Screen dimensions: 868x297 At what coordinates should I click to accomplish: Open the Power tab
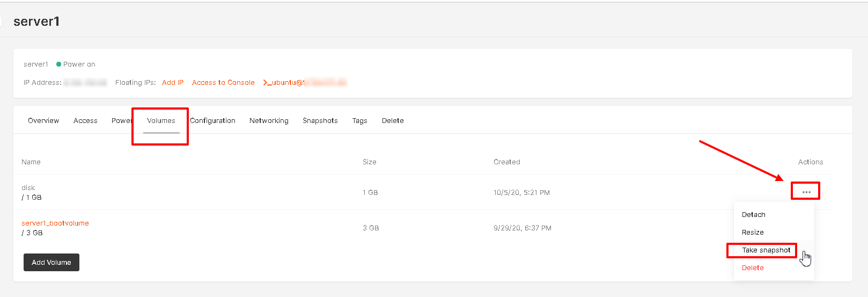pyautogui.click(x=122, y=120)
